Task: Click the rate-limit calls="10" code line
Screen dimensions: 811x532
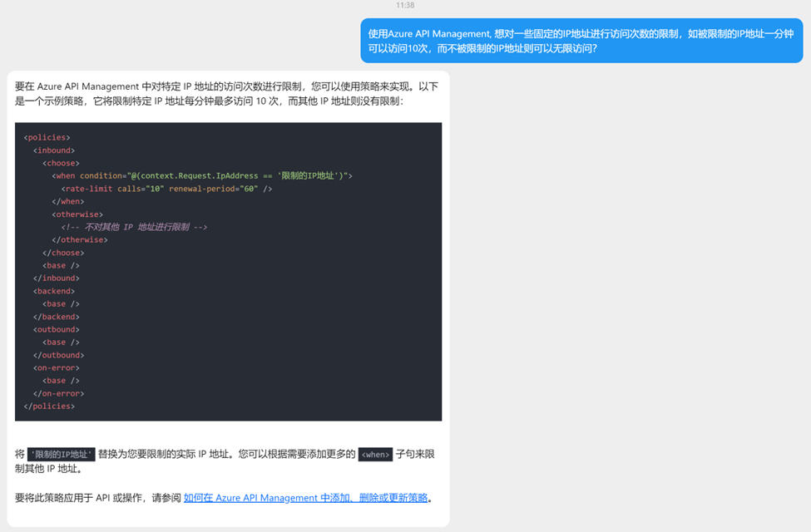Action: pyautogui.click(x=166, y=189)
